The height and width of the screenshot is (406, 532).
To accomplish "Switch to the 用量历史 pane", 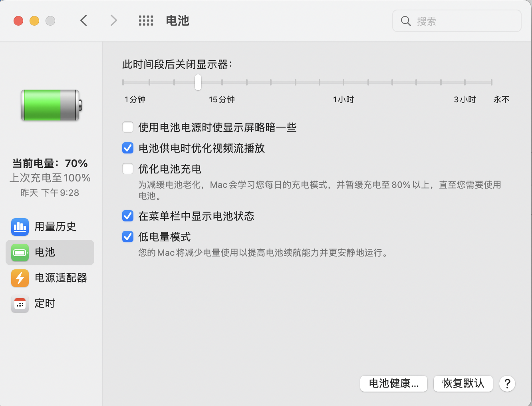I will click(55, 227).
